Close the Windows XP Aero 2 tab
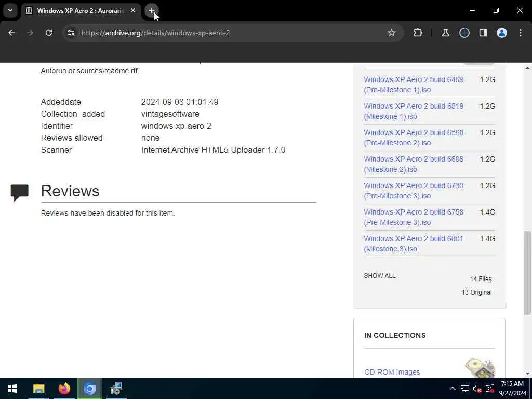The height and width of the screenshot is (399, 532). [133, 10]
